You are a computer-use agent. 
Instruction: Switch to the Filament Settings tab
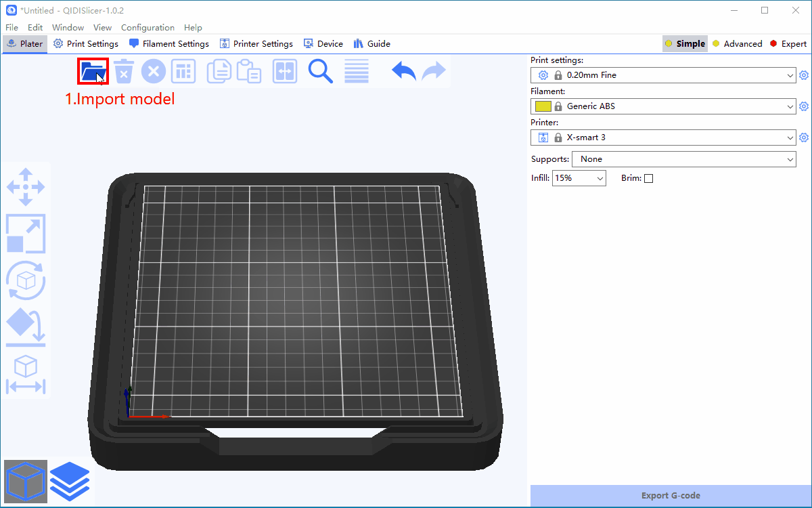point(169,44)
